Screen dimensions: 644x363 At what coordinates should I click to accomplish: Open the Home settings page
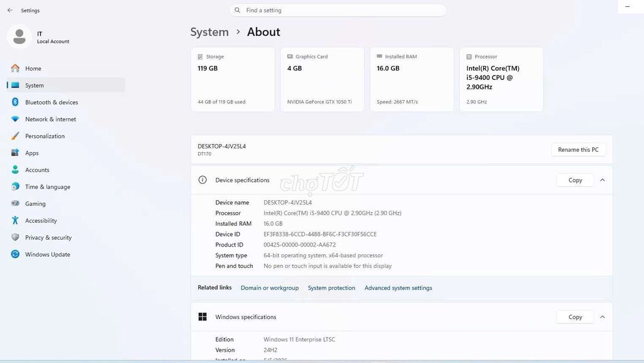tap(65, 68)
